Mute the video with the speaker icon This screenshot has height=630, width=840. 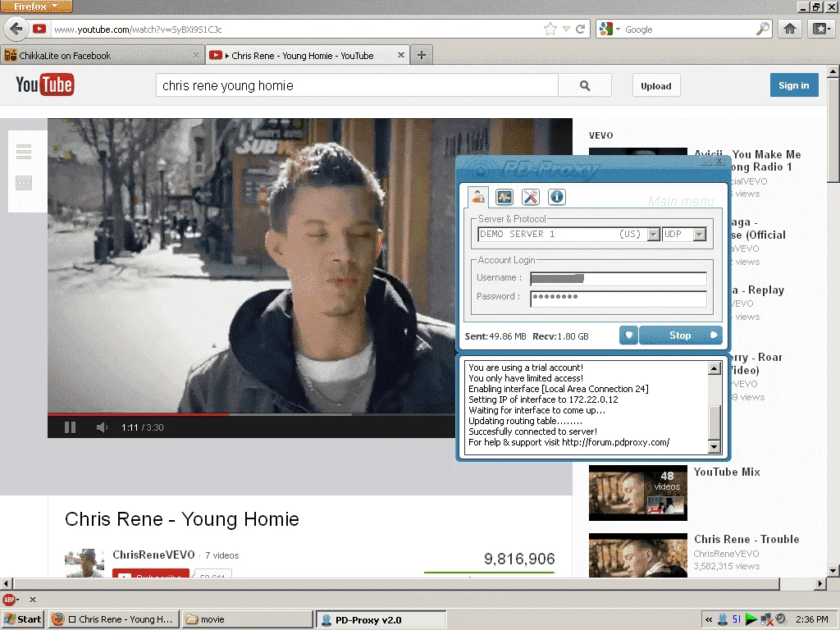(102, 427)
